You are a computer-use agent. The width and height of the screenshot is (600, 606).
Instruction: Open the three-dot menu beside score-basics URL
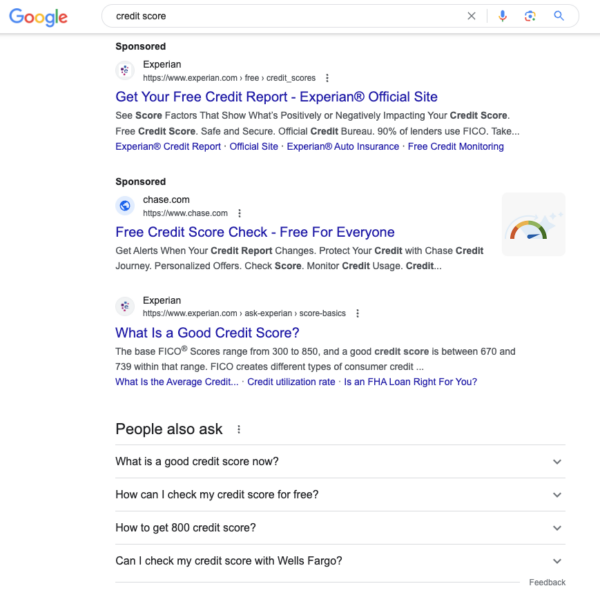click(x=357, y=313)
